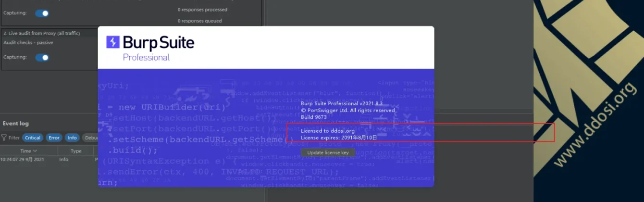Toggle the partially visible Debug filter
This screenshot has width=644, height=202.
point(90,138)
